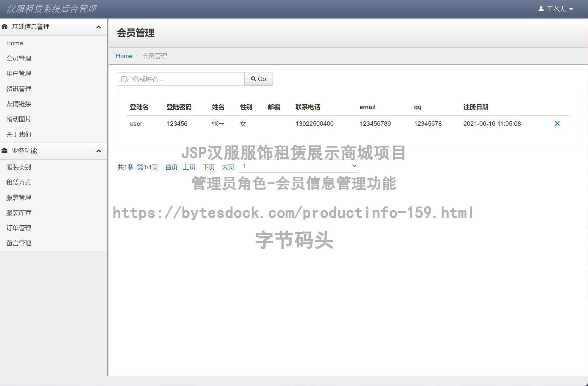Click the 下页 pagination link
Image resolution: width=588 pixels, height=386 pixels.
209,167
